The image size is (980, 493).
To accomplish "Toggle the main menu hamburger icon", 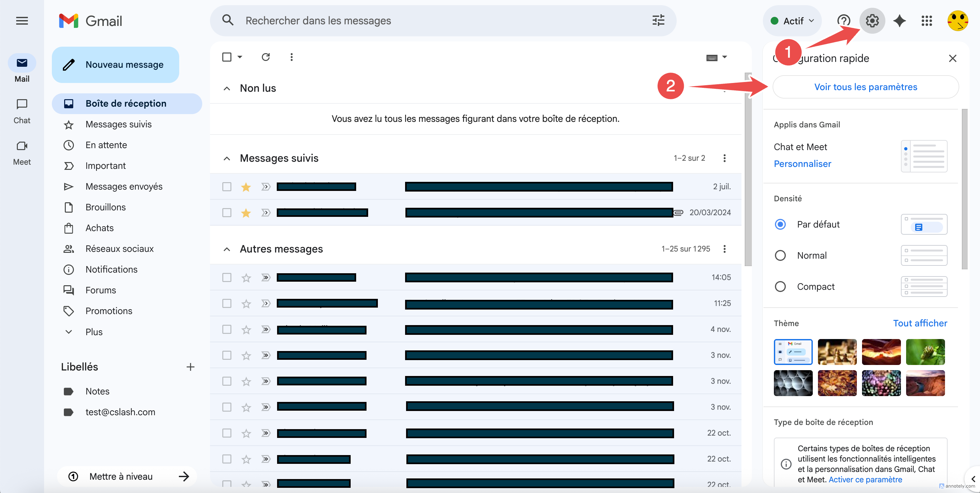I will pyautogui.click(x=22, y=20).
